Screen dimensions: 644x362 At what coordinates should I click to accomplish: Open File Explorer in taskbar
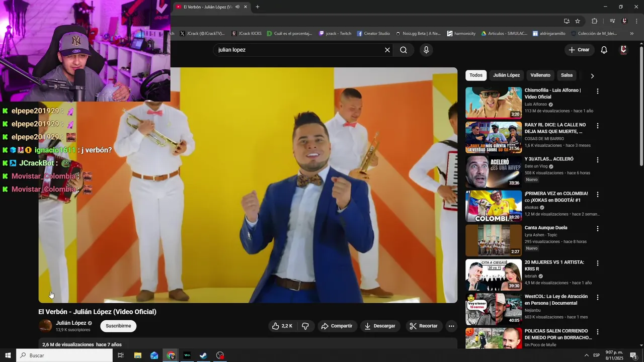click(x=137, y=355)
